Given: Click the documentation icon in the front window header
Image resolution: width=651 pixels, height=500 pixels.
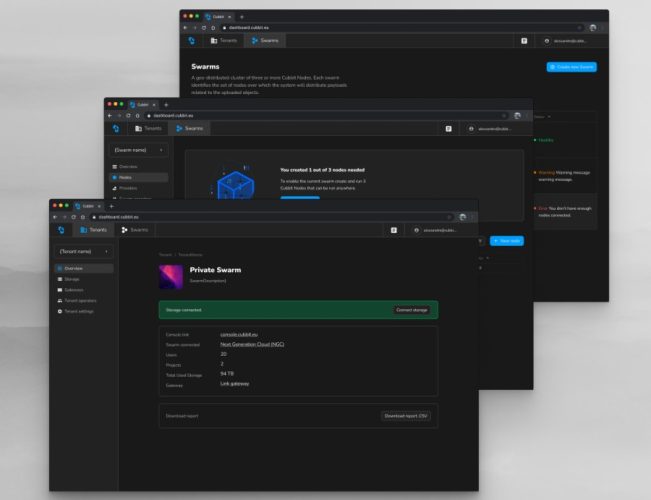Looking at the screenshot, I should click(x=394, y=230).
